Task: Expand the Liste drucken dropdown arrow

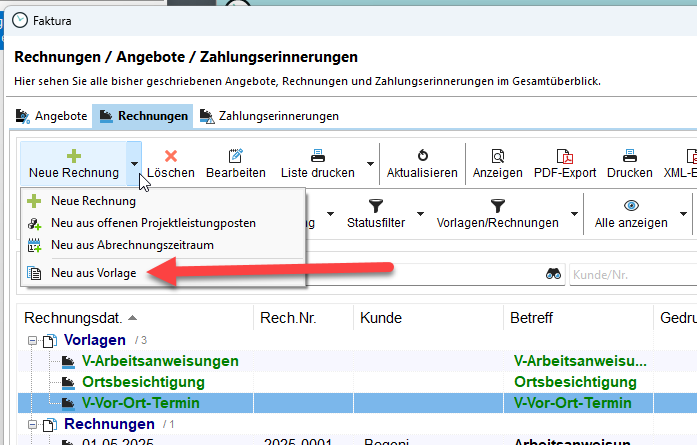Action: coord(370,164)
